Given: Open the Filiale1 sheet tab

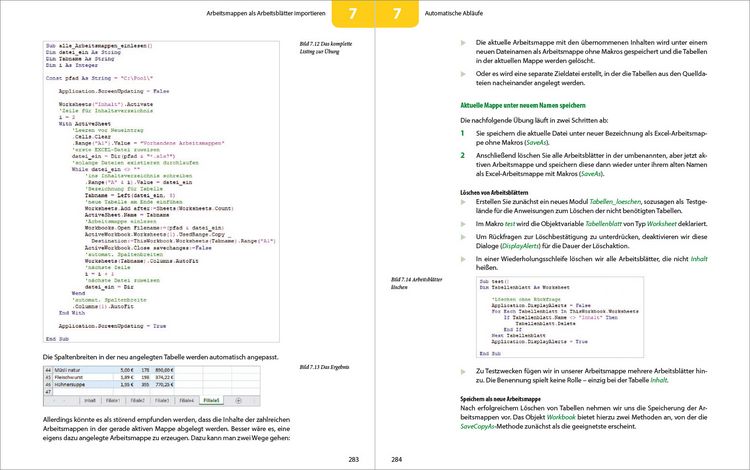Looking at the screenshot, I should [113, 401].
